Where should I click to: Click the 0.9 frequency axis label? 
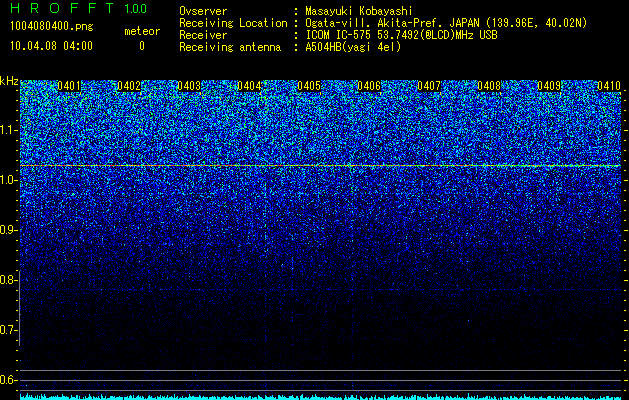coord(8,230)
